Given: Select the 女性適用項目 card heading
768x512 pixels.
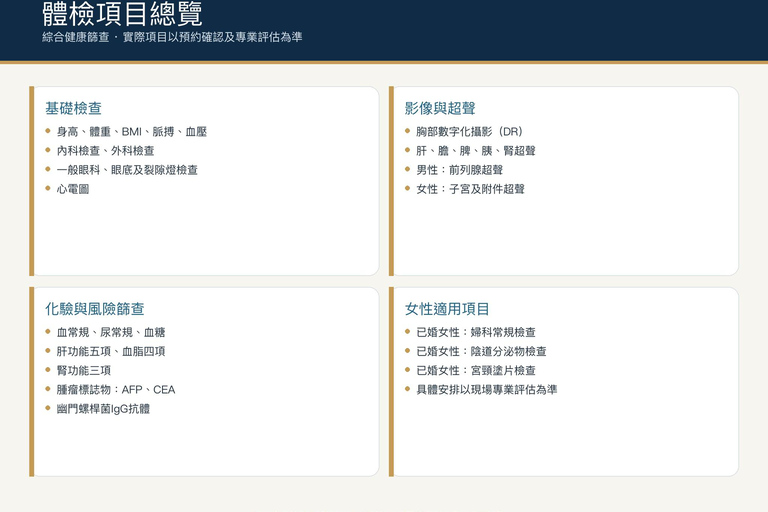Looking at the screenshot, I should pyautogui.click(x=447, y=309).
